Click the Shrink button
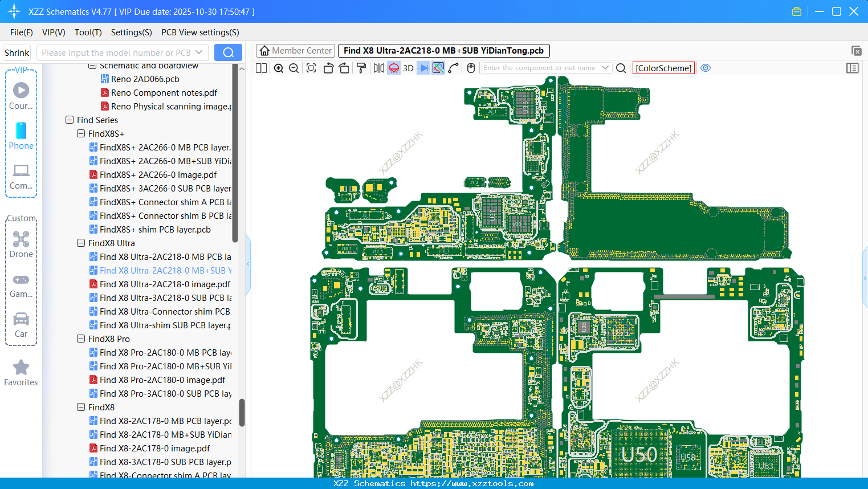 (17, 52)
